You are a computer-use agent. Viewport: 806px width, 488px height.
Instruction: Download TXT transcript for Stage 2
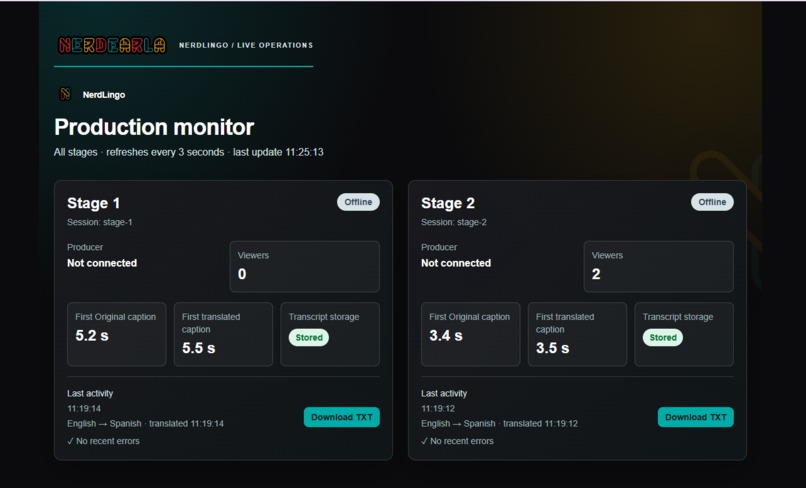click(x=695, y=417)
